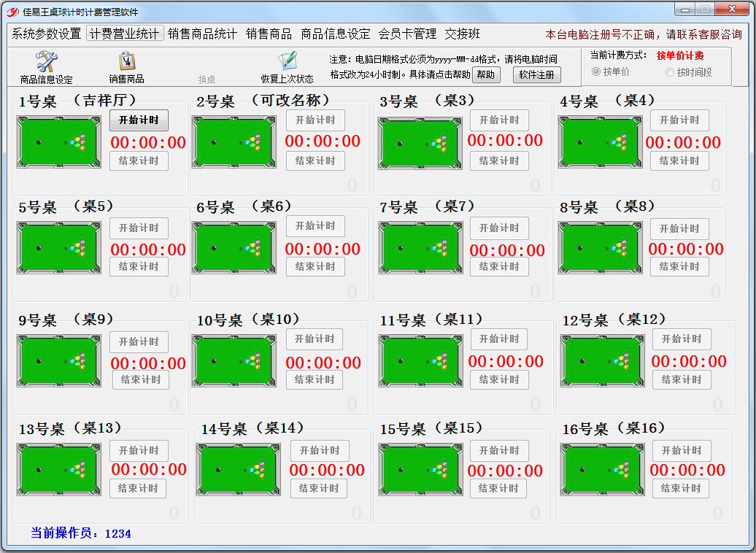Open the 系统参数设置 menu
Screen dimensions: 756x553
pyautogui.click(x=47, y=34)
